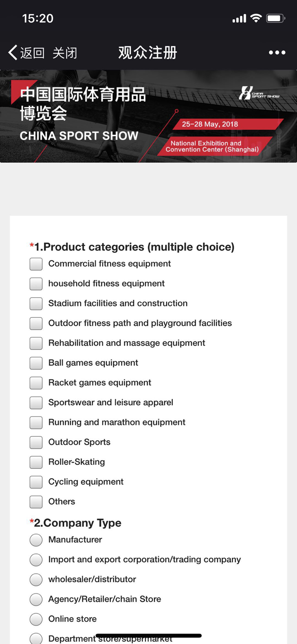Screen dimensions: 297x644
Task: Open the three-dot more options menu
Action: point(277,53)
